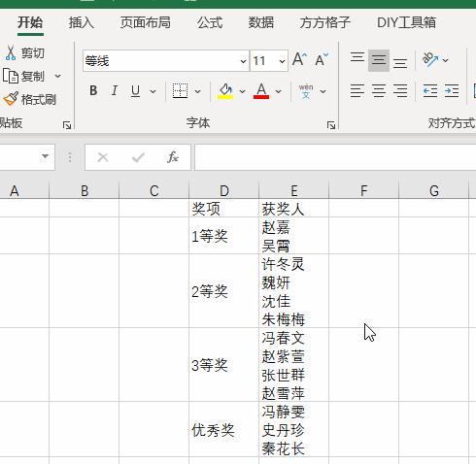476x464 pixels.
Task: Click the insert function fx icon
Action: 173,157
